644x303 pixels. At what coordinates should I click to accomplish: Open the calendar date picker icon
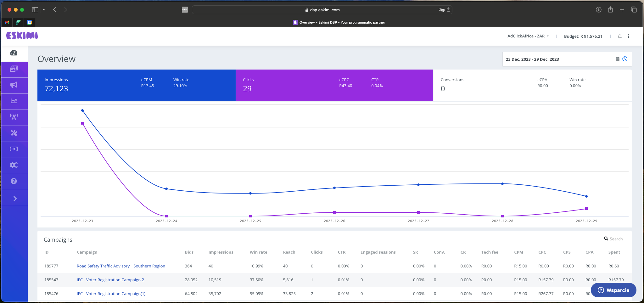(617, 59)
